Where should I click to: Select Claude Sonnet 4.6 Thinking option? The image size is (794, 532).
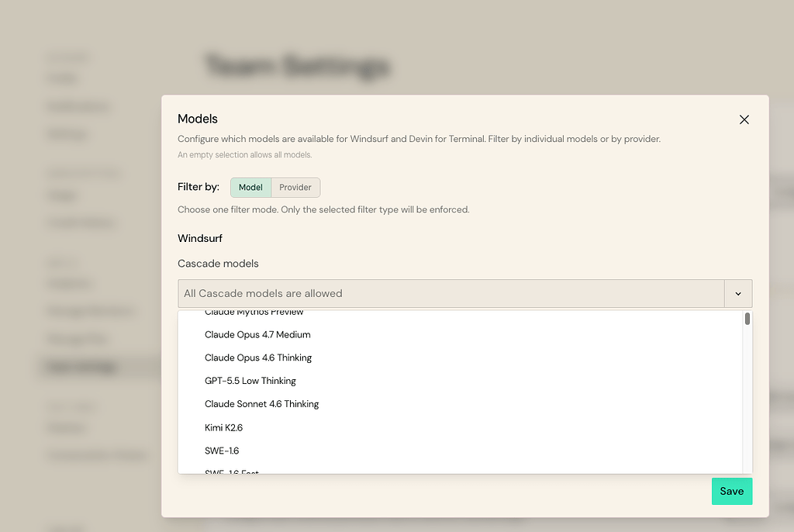coord(461,404)
